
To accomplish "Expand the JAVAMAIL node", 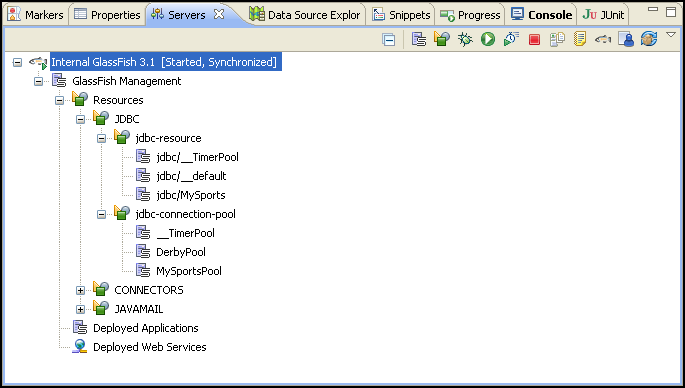I will click(80, 309).
